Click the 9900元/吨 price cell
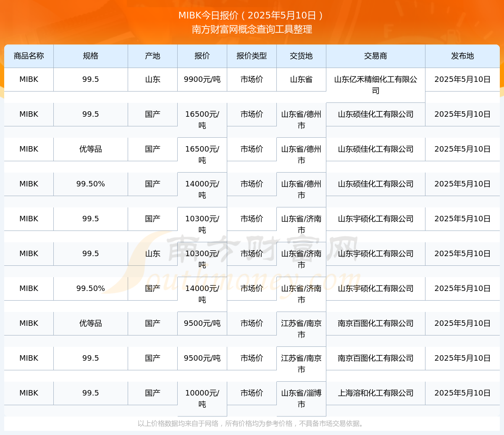Image resolution: width=504 pixels, height=435 pixels. (x=202, y=79)
